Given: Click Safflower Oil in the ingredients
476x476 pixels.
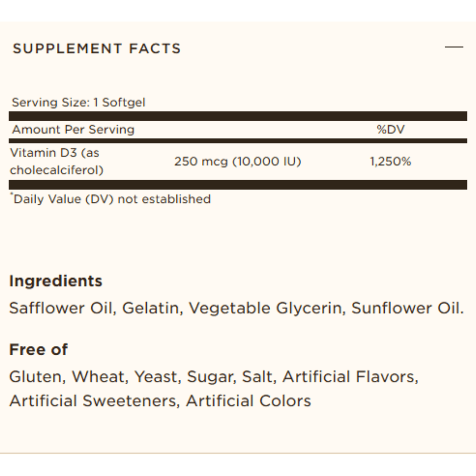Looking at the screenshot, I should click(x=61, y=308).
